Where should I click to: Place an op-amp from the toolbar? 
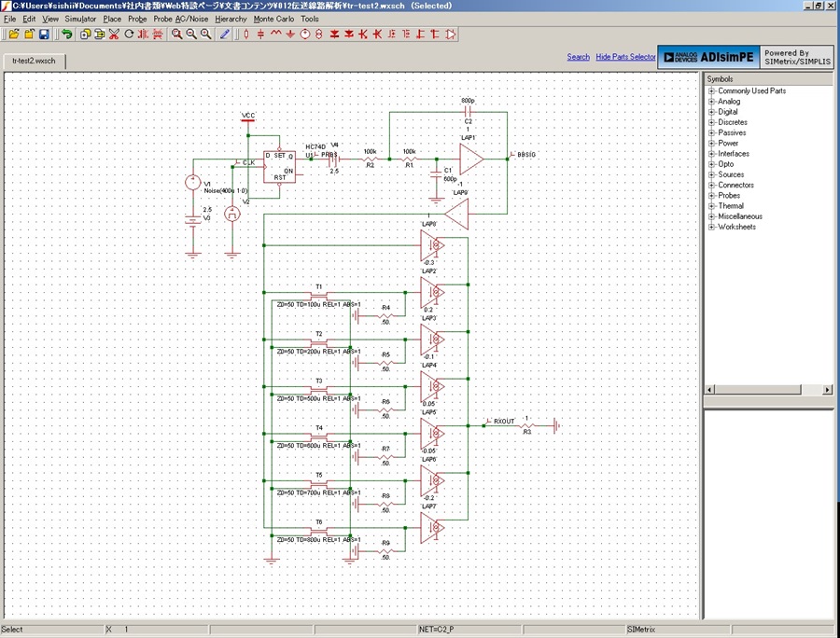click(450, 35)
